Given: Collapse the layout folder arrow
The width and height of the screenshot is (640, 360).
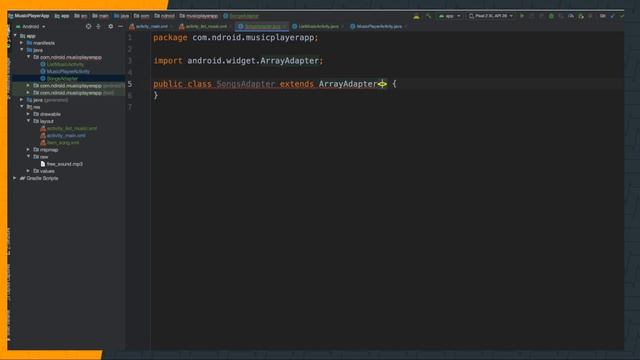Looking at the screenshot, I should (x=29, y=121).
